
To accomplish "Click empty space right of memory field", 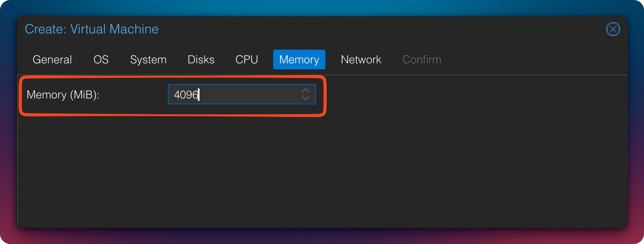I will pos(471,95).
